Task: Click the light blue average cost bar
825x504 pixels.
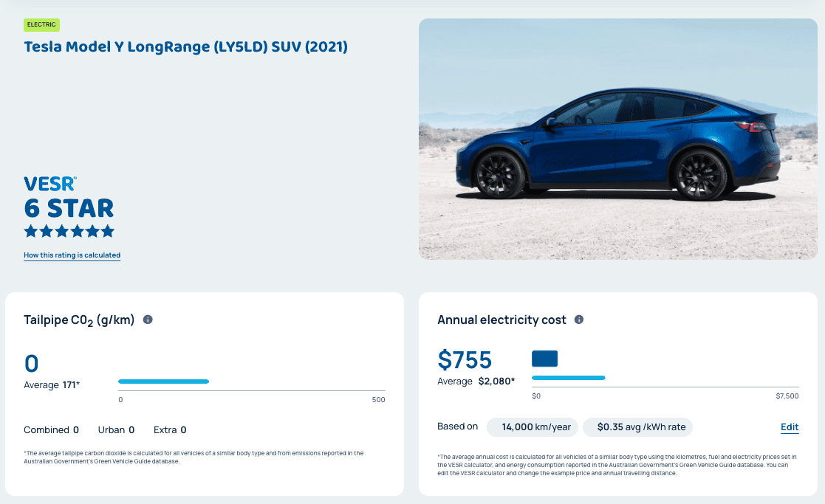Action: pyautogui.click(x=569, y=378)
